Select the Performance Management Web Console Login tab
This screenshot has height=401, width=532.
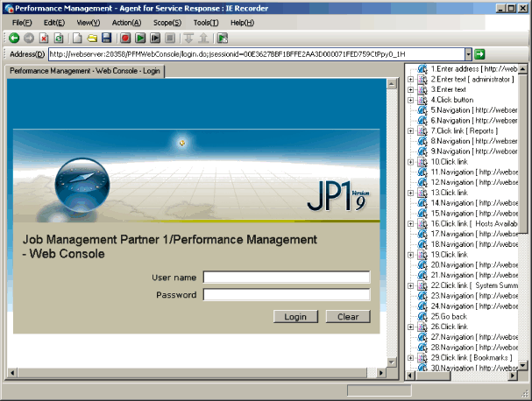tap(85, 70)
